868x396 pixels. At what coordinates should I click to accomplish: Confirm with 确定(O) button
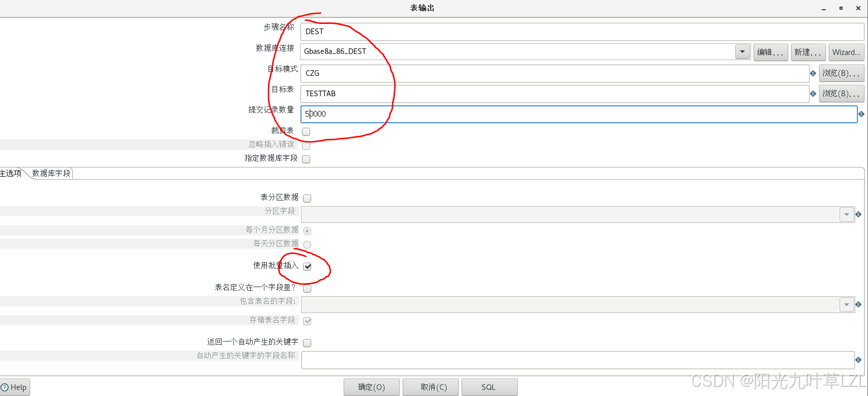(x=372, y=387)
